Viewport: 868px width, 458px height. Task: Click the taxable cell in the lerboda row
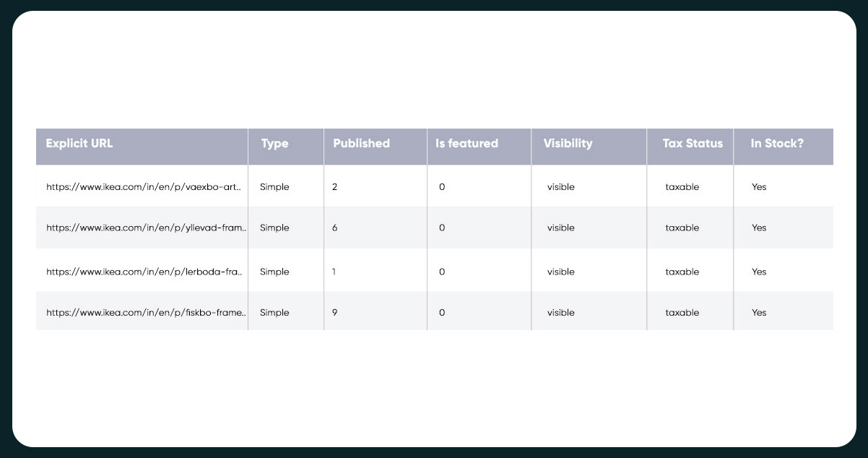point(682,272)
